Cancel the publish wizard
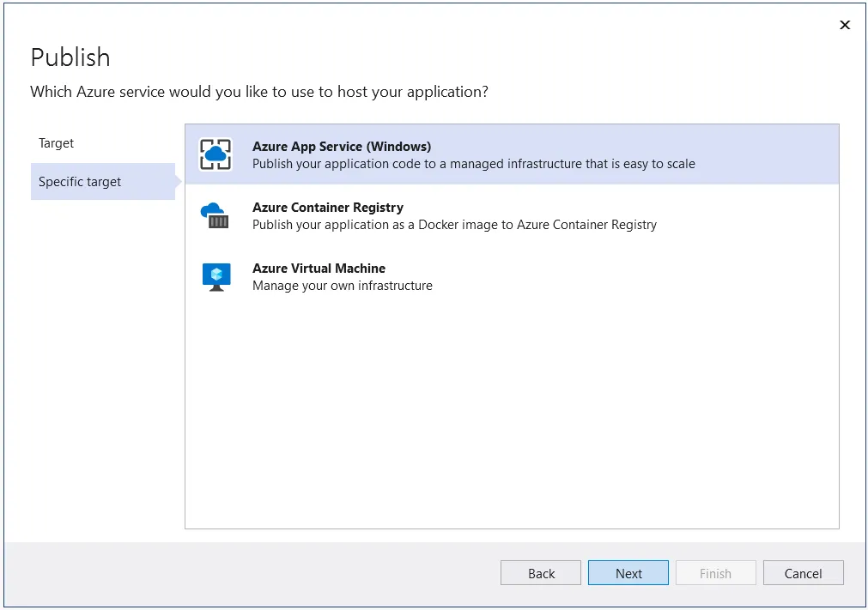Screen dimensions: 868x610 [803, 572]
